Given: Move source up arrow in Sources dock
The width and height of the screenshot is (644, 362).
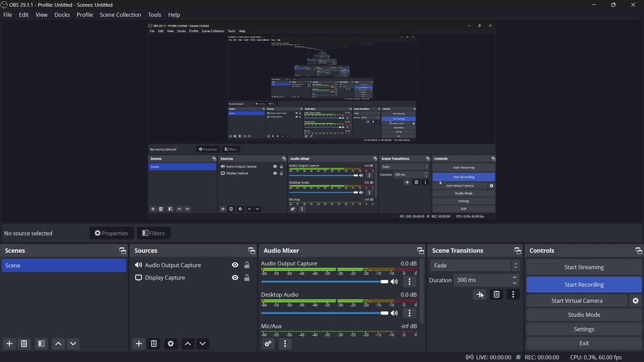Looking at the screenshot, I should [x=187, y=344].
